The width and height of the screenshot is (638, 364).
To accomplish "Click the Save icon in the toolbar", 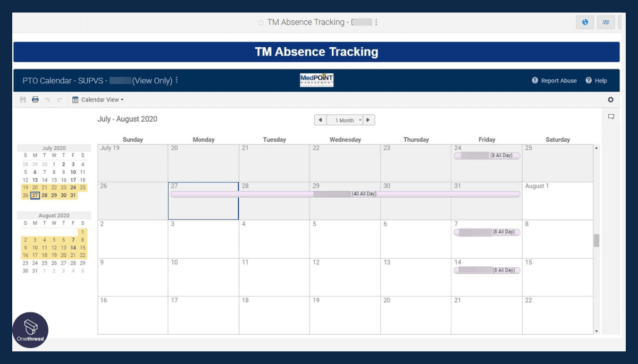I will coord(23,99).
